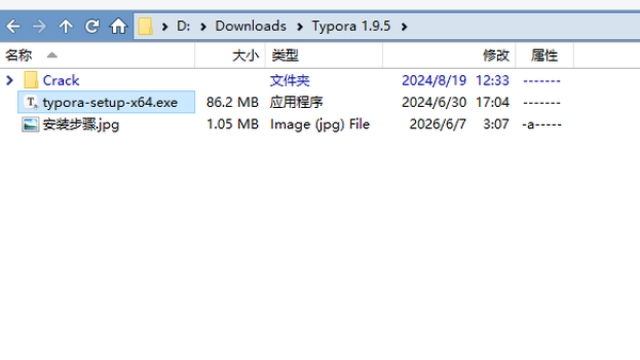Click the 2024/8/19 12:33 date cell
The height and width of the screenshot is (360, 640).
[456, 80]
